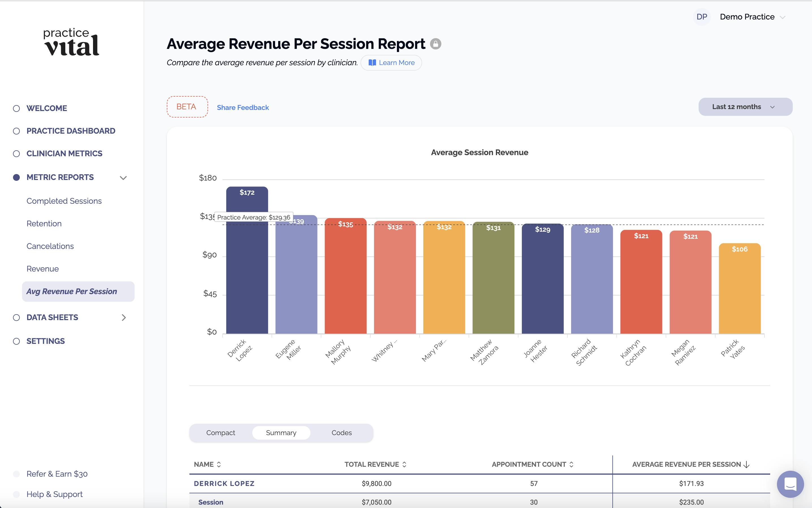Click the Session row label
Screen dimensions: 812x508
[x=211, y=502]
